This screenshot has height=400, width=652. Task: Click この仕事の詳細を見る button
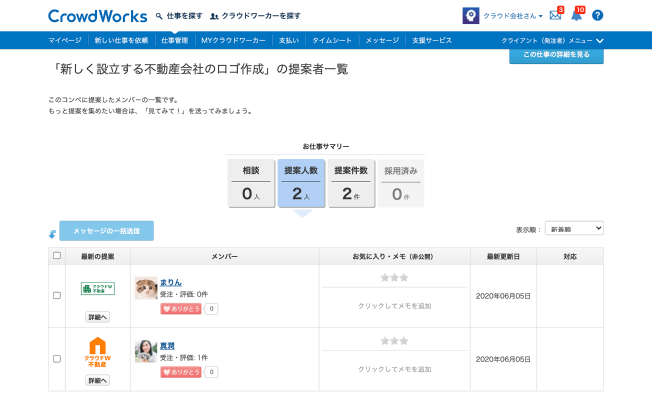556,56
